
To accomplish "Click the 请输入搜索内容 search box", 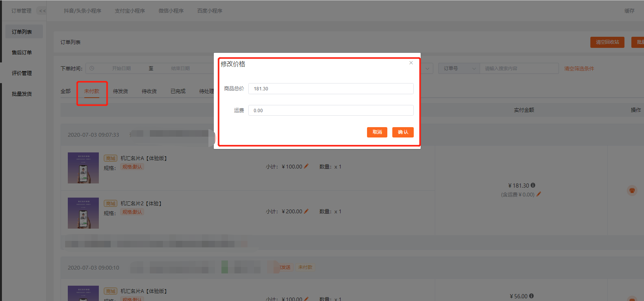I will [519, 69].
